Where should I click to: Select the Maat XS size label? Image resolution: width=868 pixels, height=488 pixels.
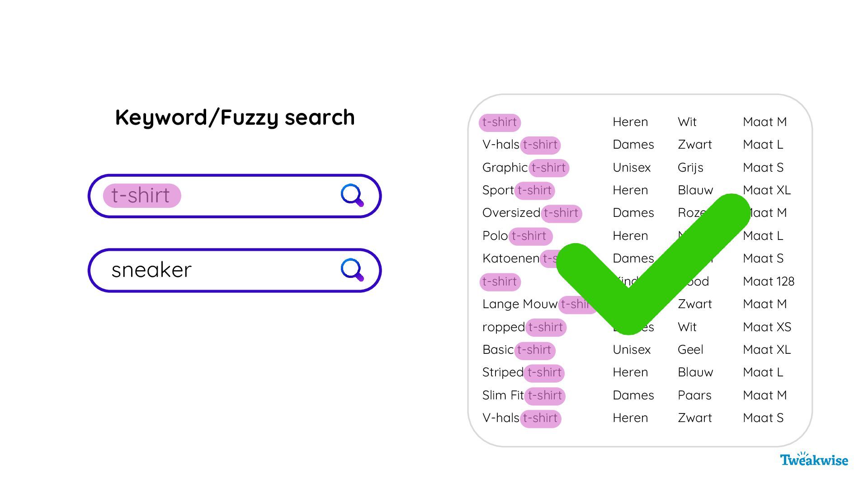click(767, 327)
